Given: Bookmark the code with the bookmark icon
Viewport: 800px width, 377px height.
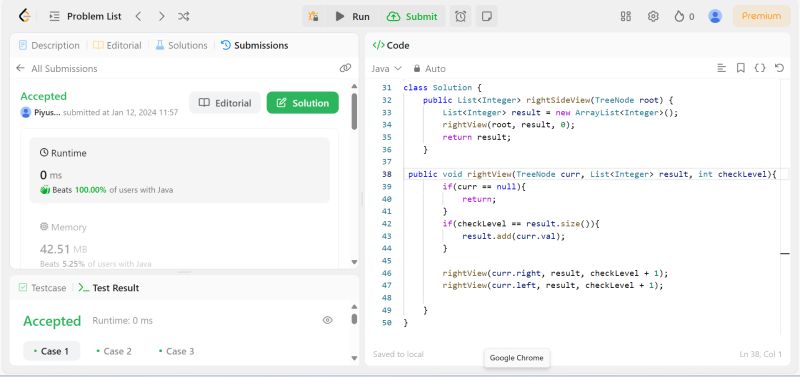Looking at the screenshot, I should [x=740, y=68].
